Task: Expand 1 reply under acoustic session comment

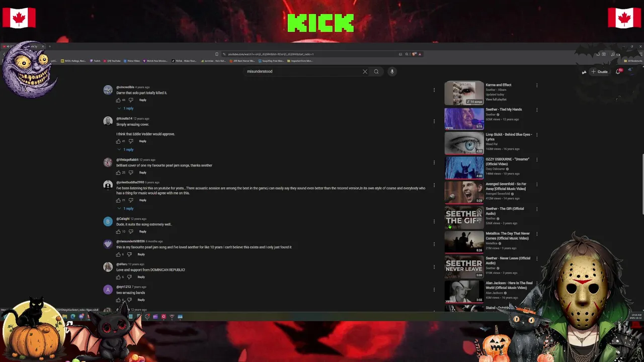Action: tap(126, 209)
